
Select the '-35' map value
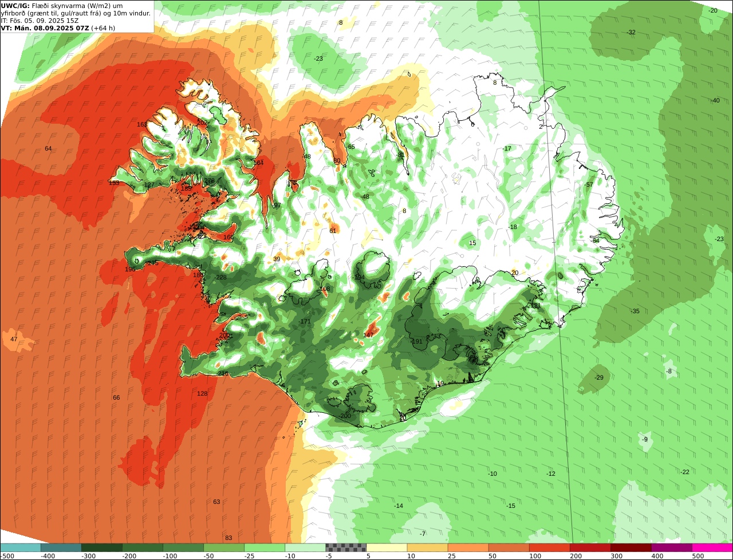pos(635,311)
